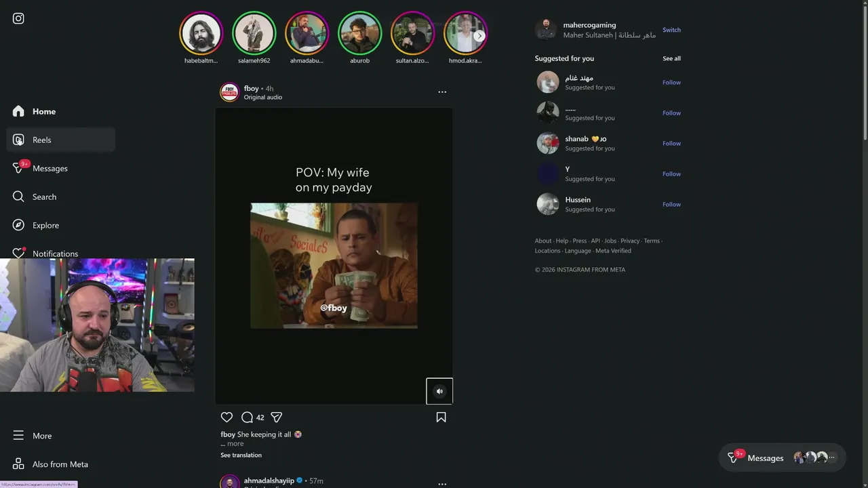This screenshot has width=868, height=488.
Task: View sultan.alzo story
Action: tap(412, 33)
